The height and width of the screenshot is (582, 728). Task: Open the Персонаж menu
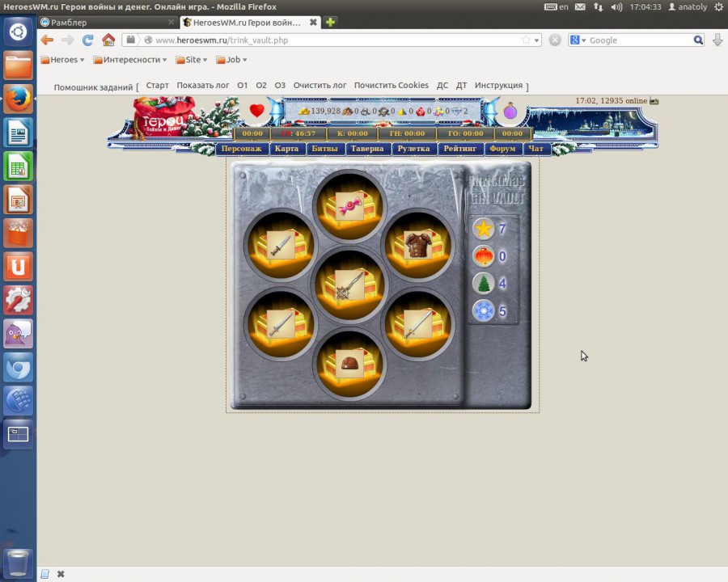pyautogui.click(x=241, y=149)
